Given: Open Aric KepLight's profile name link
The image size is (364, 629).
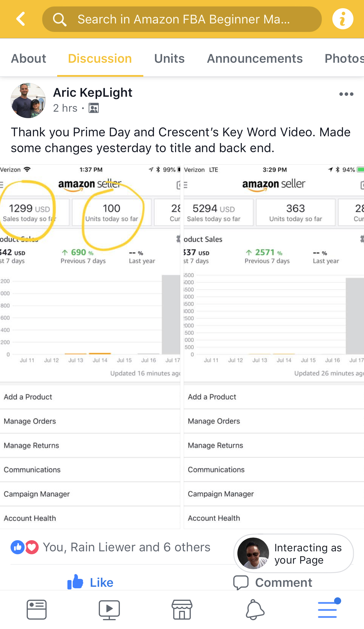Looking at the screenshot, I should (x=93, y=93).
